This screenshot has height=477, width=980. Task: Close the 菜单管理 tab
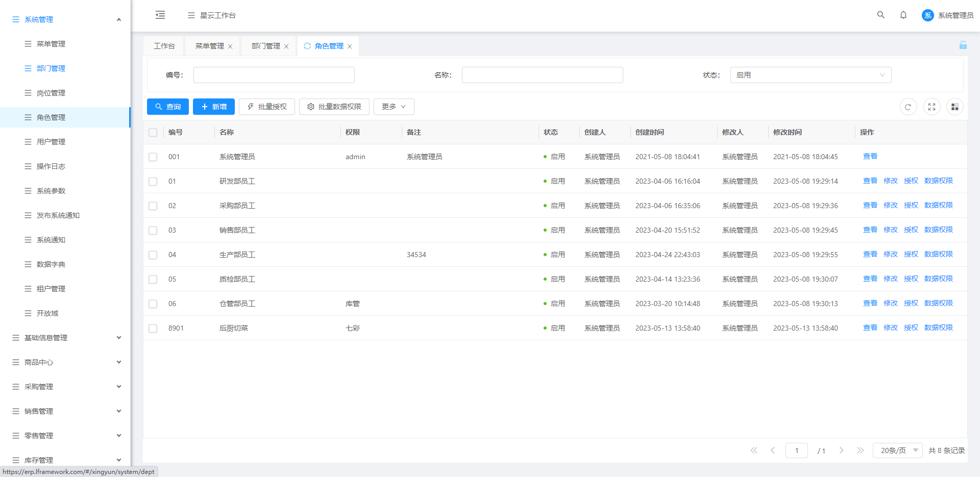click(x=230, y=46)
